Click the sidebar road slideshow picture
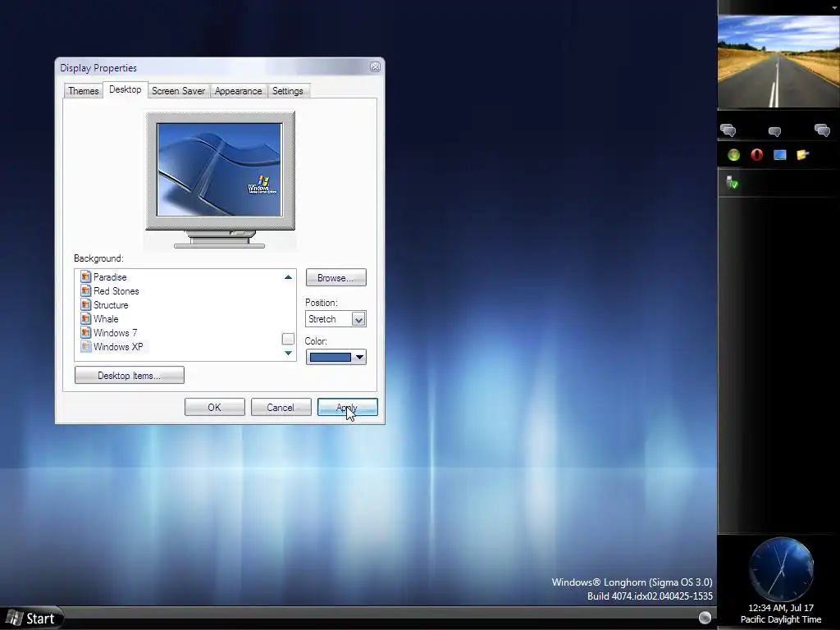840x630 pixels. (778, 62)
